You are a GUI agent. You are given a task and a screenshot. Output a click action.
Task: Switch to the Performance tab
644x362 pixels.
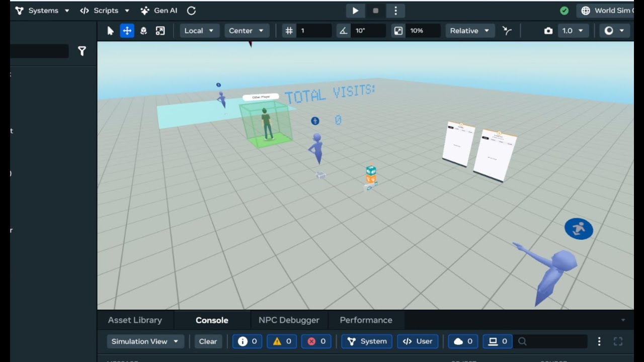(366, 320)
